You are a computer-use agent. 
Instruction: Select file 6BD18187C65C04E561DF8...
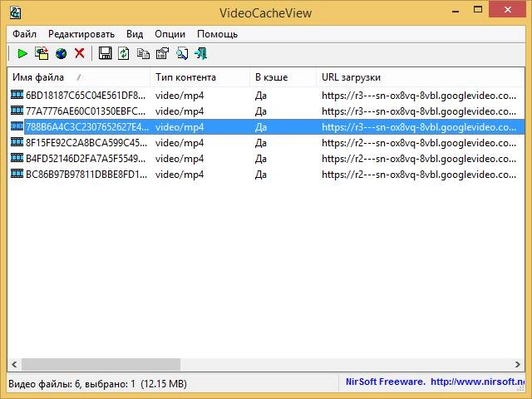(86, 96)
